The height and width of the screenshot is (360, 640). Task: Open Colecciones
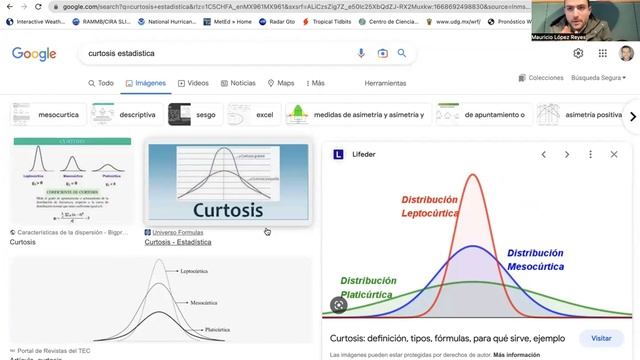541,78
